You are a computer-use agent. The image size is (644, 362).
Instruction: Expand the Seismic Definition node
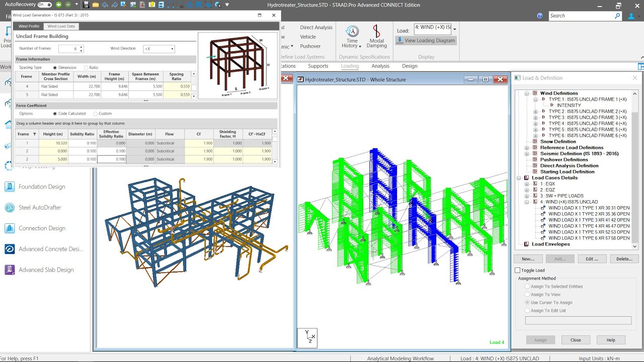527,153
